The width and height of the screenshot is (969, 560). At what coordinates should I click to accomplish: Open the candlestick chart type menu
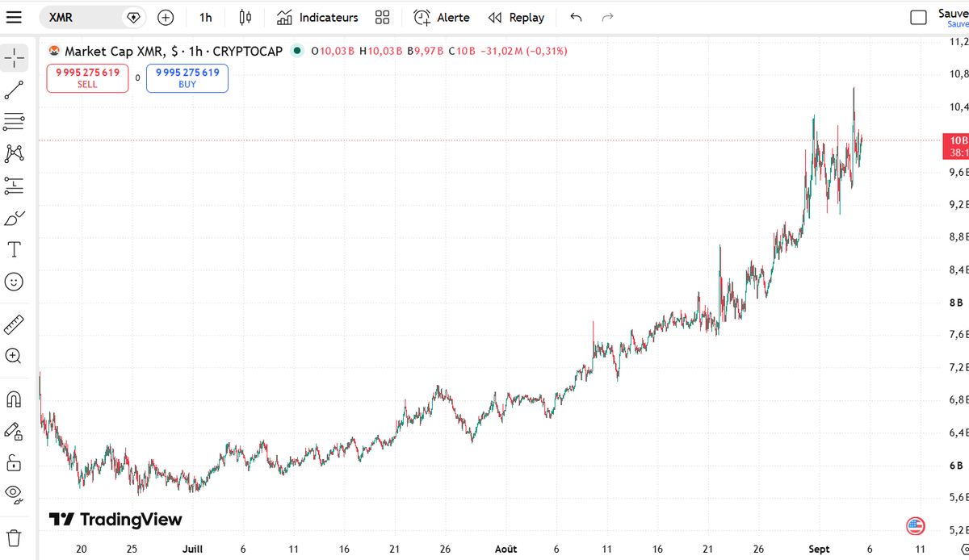[x=245, y=17]
